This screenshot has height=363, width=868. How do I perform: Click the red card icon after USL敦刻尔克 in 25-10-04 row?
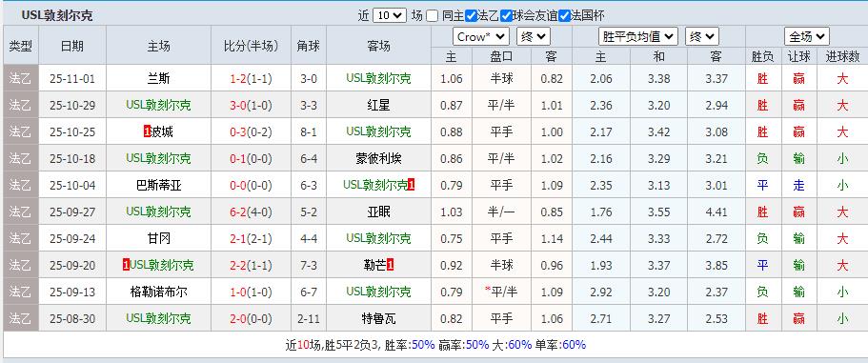pos(412,185)
